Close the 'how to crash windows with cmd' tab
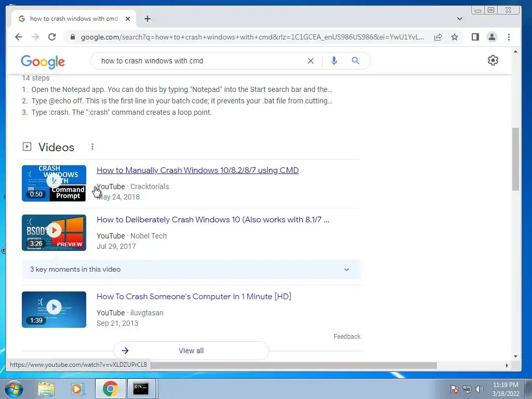The width and height of the screenshot is (532, 399). 128,19
